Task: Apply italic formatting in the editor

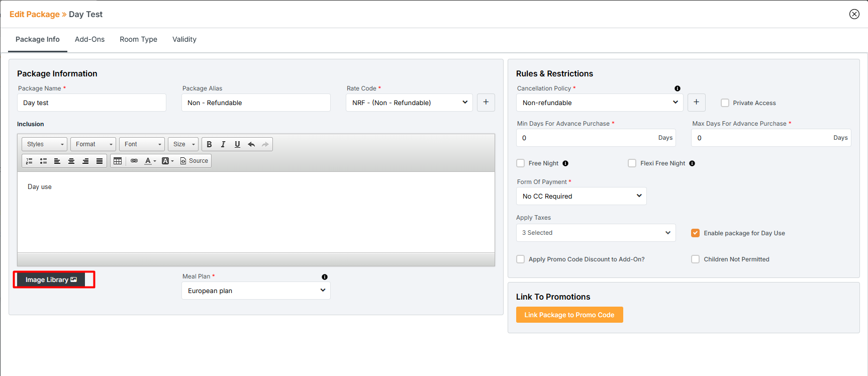Action: click(223, 144)
